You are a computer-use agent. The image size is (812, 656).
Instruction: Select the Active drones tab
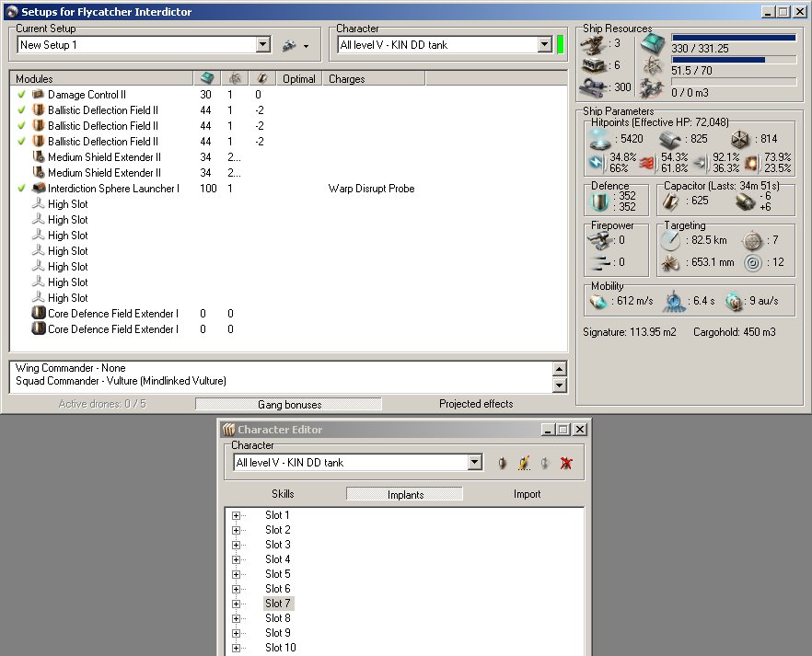coord(102,404)
